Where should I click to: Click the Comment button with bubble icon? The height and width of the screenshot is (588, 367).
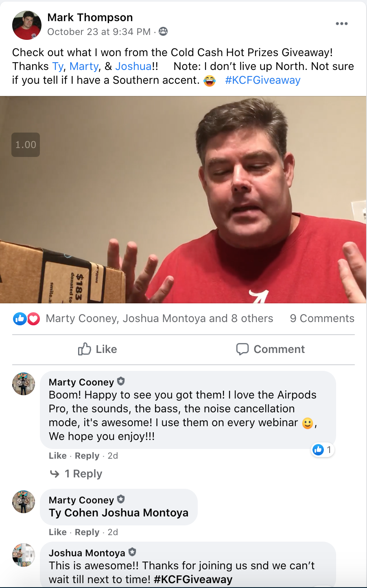pos(271,349)
